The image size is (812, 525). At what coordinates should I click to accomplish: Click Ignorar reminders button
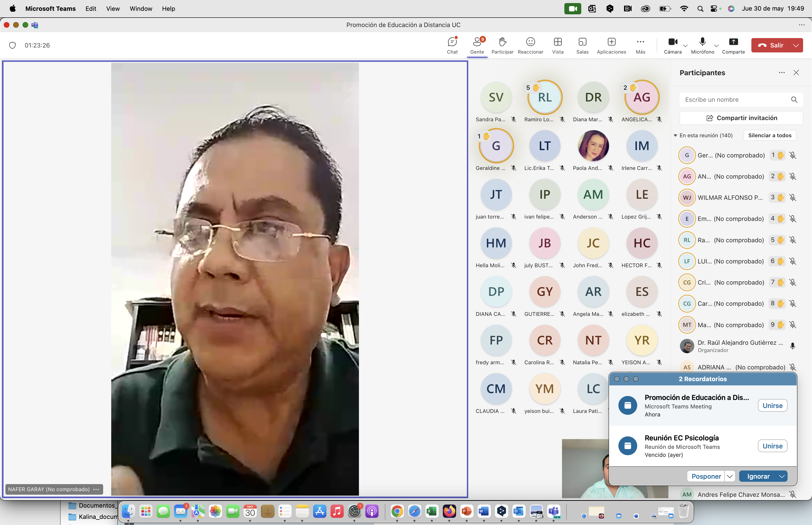click(x=758, y=476)
